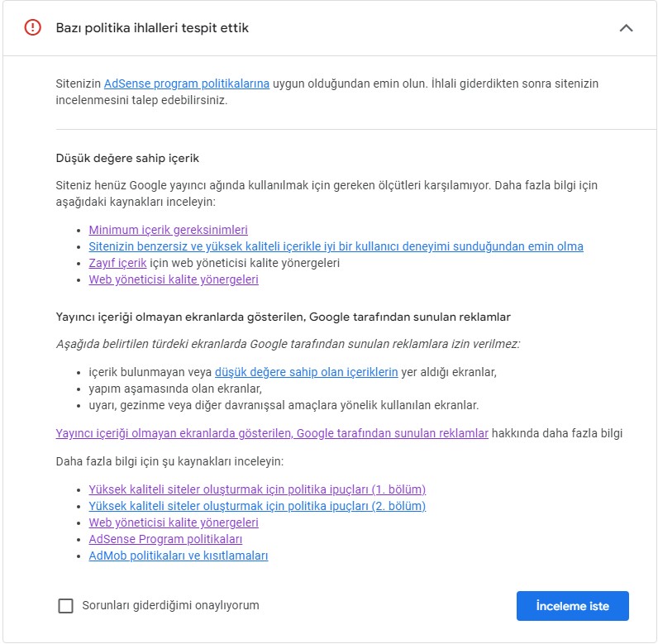Click the bold Yayıncı içeriği olmayan ekranlarda heading
This screenshot has width=658, height=644.
[x=284, y=317]
